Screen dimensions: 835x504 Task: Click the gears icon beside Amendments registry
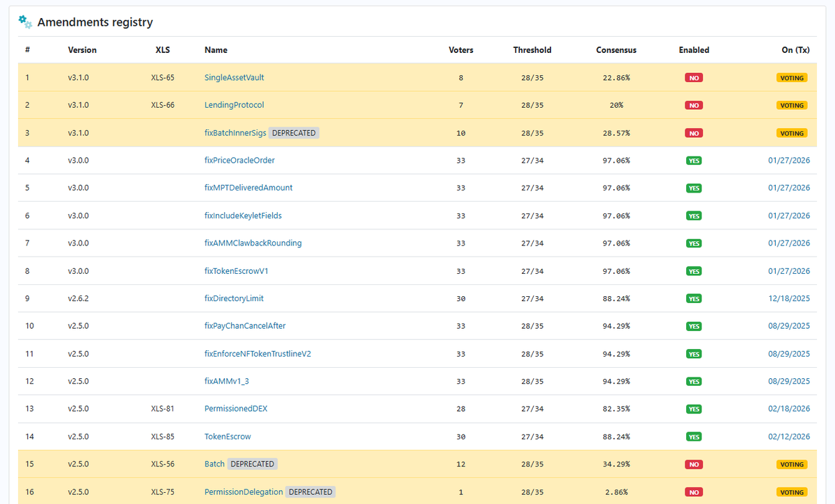click(25, 22)
